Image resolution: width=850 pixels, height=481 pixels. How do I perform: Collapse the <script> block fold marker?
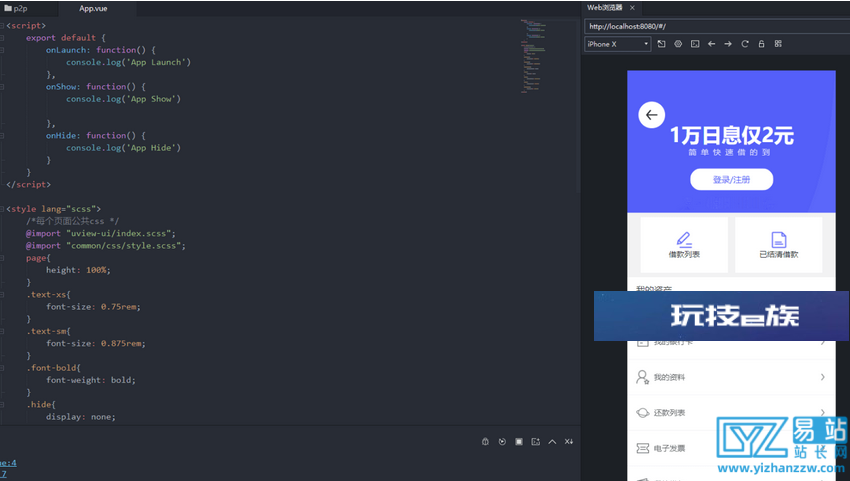point(2,25)
